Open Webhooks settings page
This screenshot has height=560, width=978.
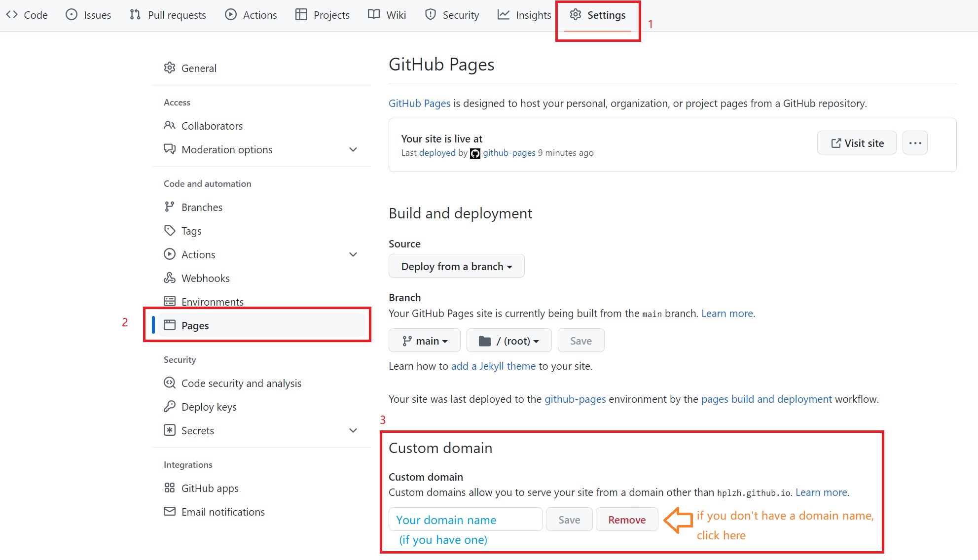261,278
